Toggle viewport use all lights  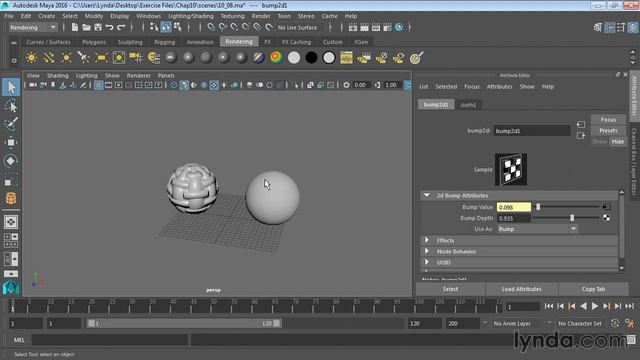tap(224, 85)
